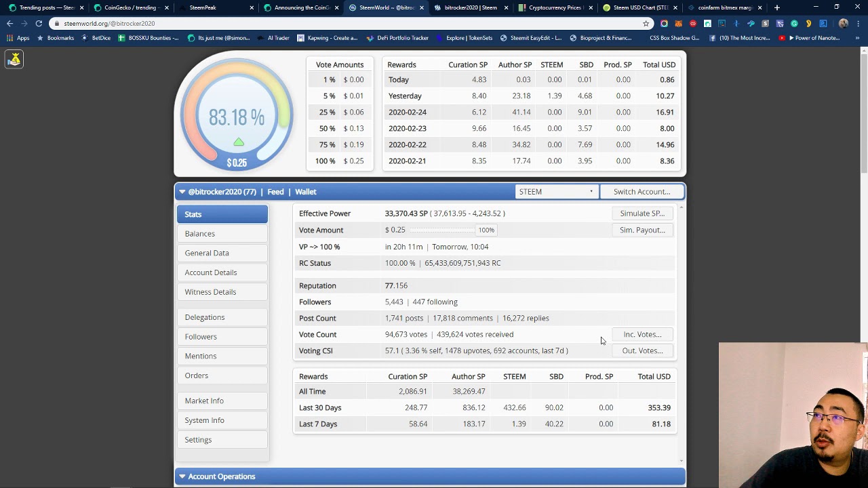
Task: Open the Account Details section
Action: [x=222, y=272]
